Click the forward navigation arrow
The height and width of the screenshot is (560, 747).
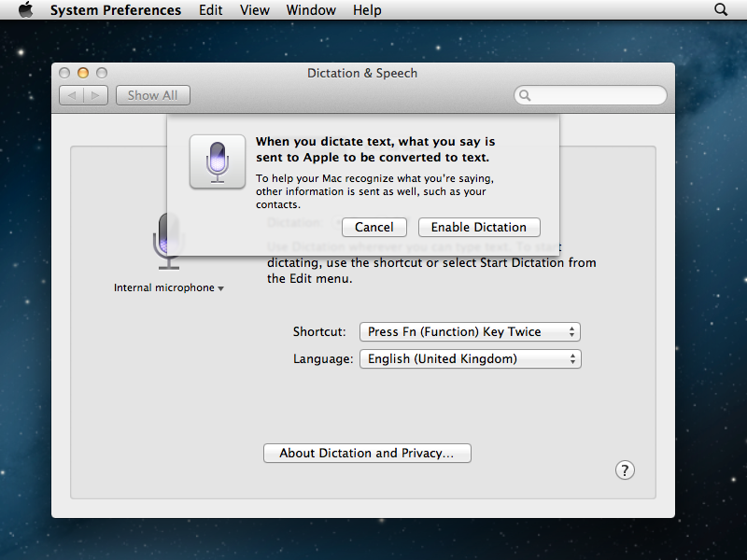point(96,95)
